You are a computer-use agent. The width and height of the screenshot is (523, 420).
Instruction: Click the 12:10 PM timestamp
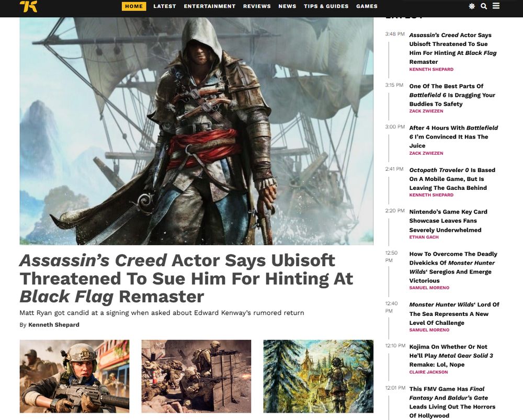(395, 346)
